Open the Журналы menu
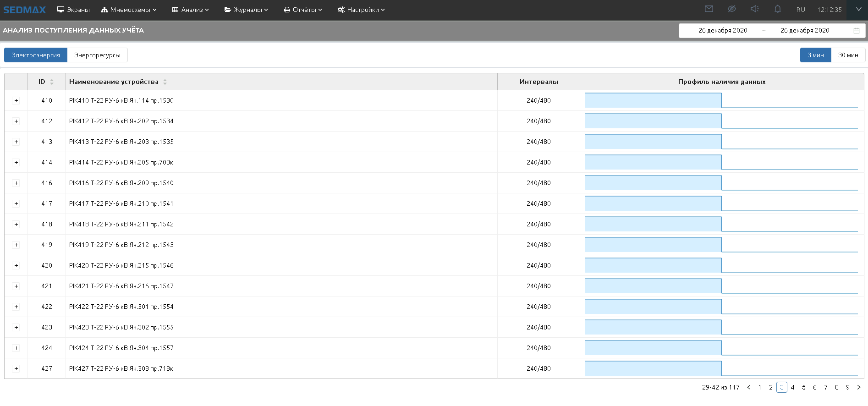This screenshot has width=868, height=406. click(x=246, y=10)
